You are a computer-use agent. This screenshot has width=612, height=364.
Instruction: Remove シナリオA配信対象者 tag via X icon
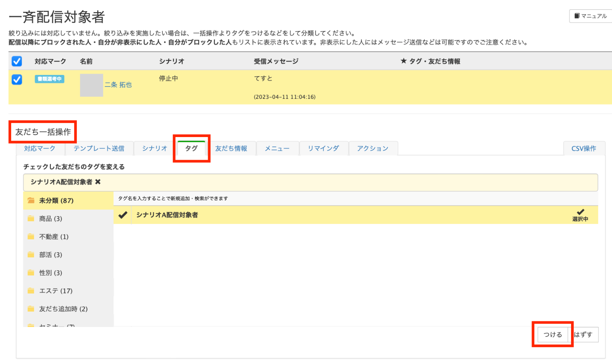point(98,182)
